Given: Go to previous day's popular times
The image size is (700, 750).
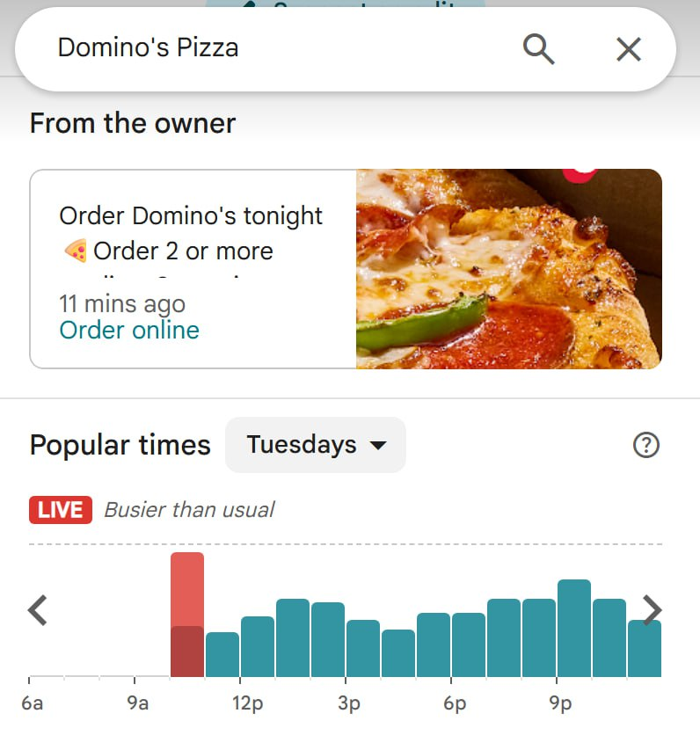Looking at the screenshot, I should coord(37,609).
